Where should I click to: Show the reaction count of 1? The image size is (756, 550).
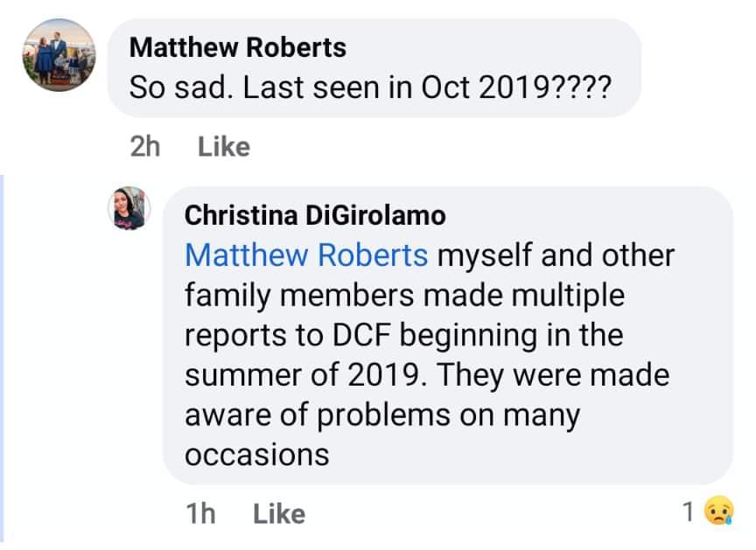(x=689, y=513)
